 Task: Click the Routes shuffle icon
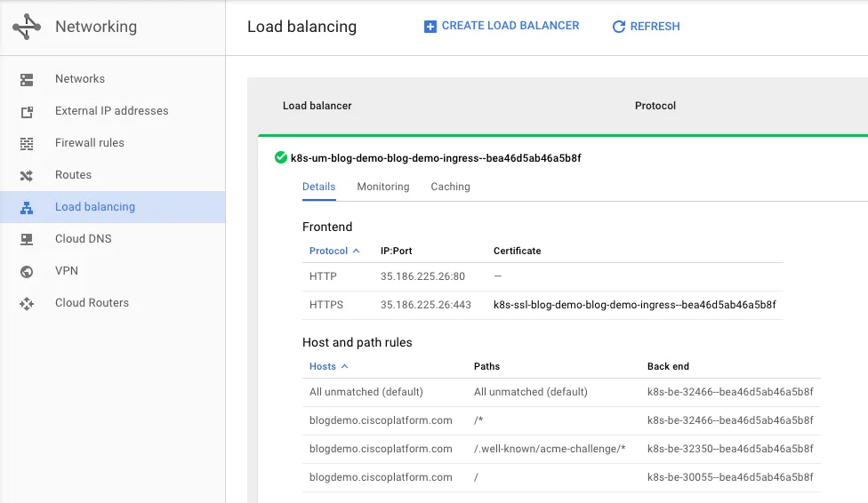(x=27, y=176)
